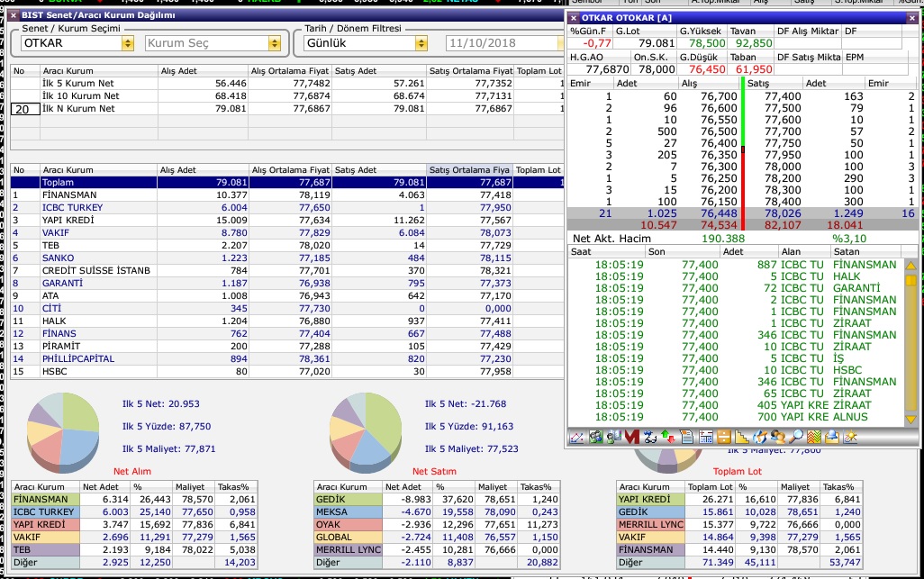
Task: Click the trade with seller ALNUS
Action: [736, 417]
